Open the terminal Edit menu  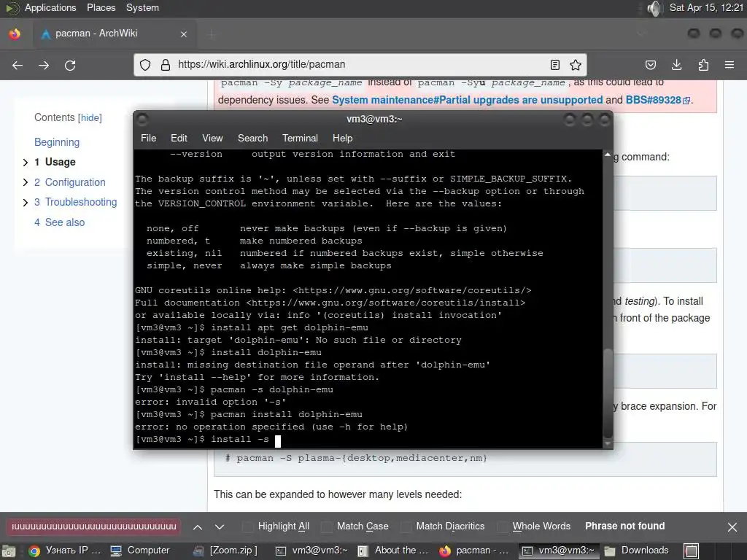(179, 138)
